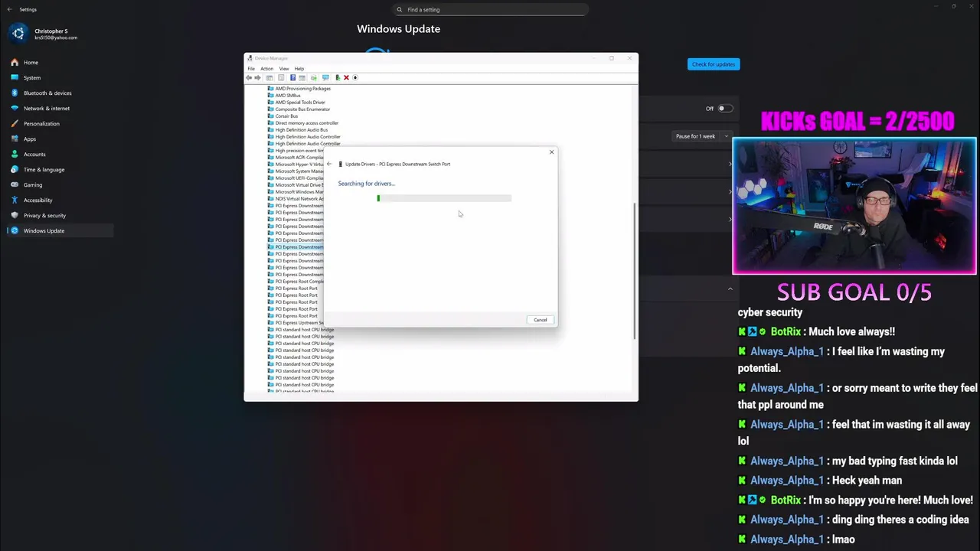Click the green Update device driver toolbar icon
This screenshot has width=980, height=551.
[x=338, y=77]
